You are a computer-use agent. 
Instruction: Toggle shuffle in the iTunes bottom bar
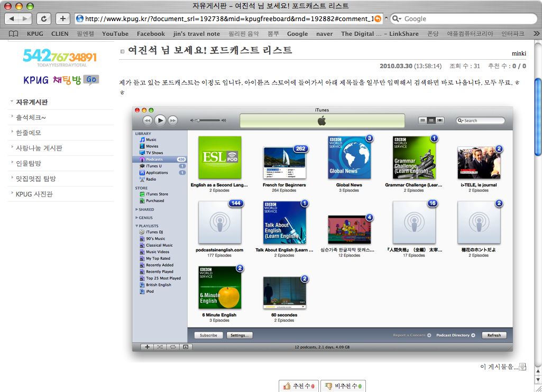[x=160, y=347]
